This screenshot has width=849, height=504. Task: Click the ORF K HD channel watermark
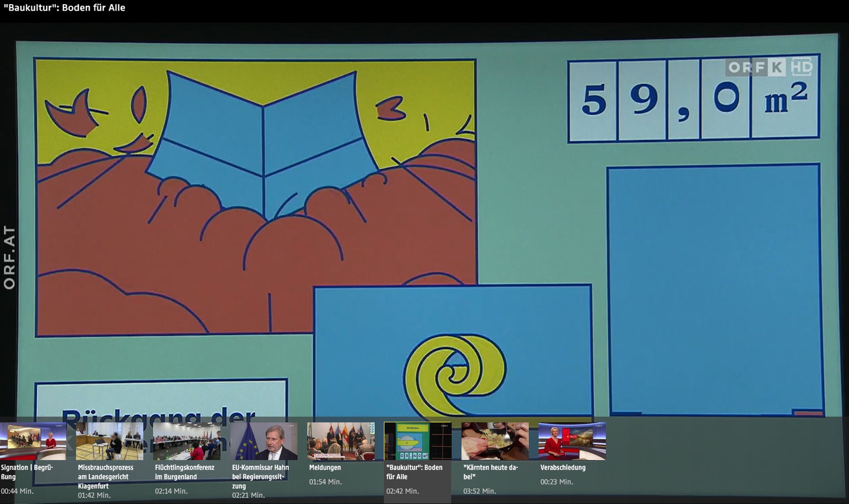[769, 67]
